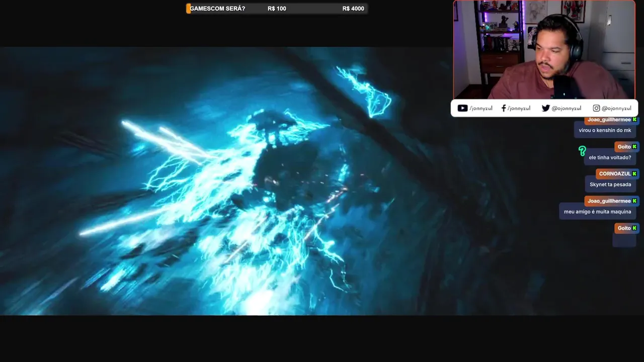Click the chat message 'meu amigo é muita maquina'
The width and height of the screenshot is (644, 362).
coord(597,212)
